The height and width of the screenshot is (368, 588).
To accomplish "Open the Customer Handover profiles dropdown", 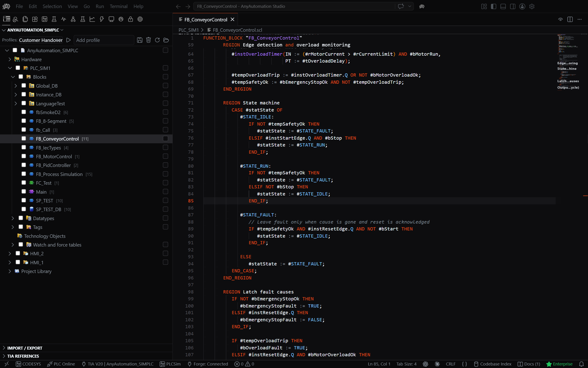I will click(x=41, y=40).
